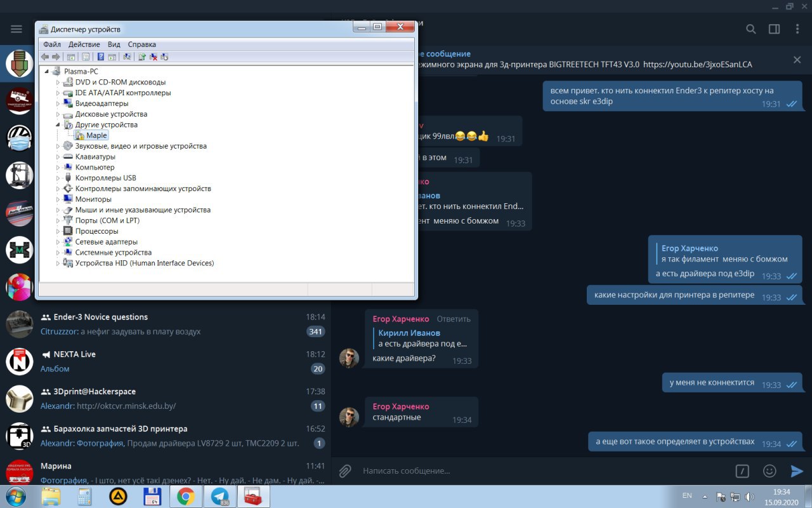Click the red toolbox taskbar icon
This screenshot has height=508, width=812.
coord(254,496)
